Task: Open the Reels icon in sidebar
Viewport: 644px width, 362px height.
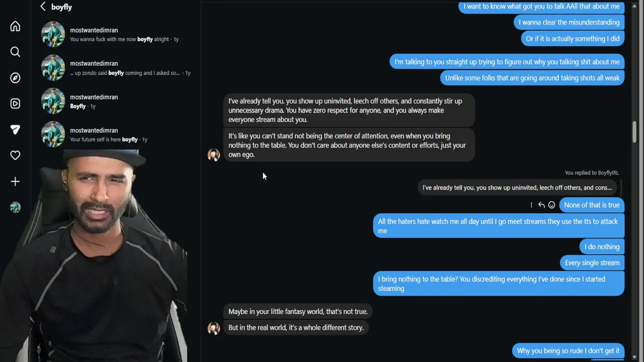Action: [15, 104]
